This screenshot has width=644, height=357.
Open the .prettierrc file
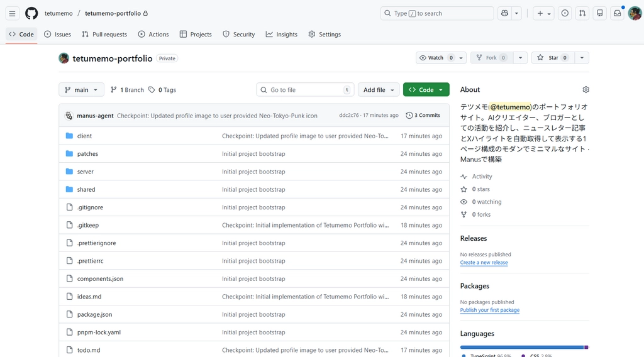[91, 261]
